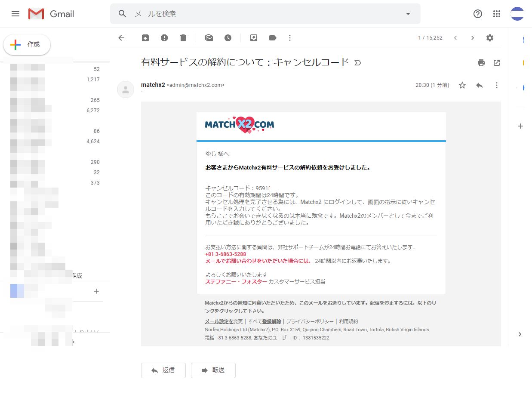This screenshot has height=410, width=532.
Task: Click the 転送 forward button
Action: (x=213, y=370)
